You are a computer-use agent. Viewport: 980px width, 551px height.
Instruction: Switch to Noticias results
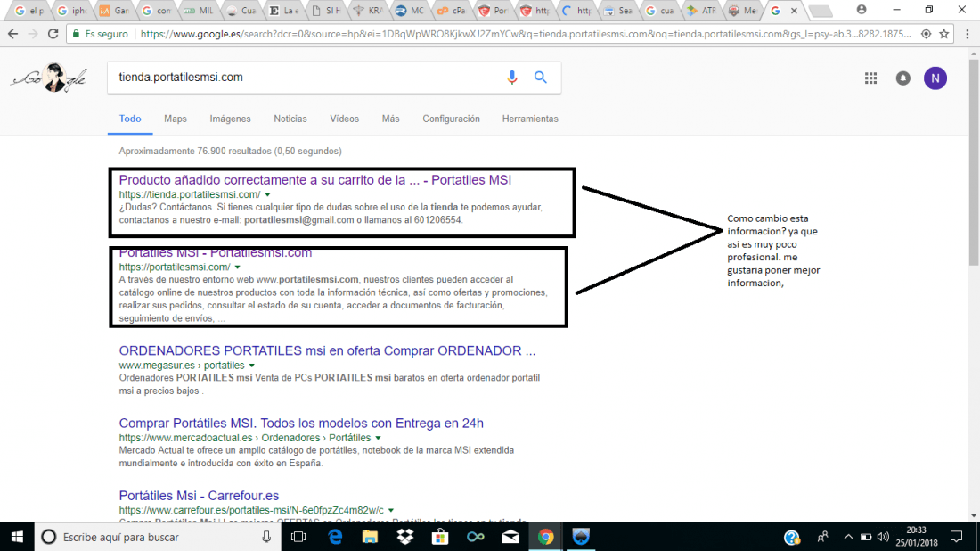(290, 119)
